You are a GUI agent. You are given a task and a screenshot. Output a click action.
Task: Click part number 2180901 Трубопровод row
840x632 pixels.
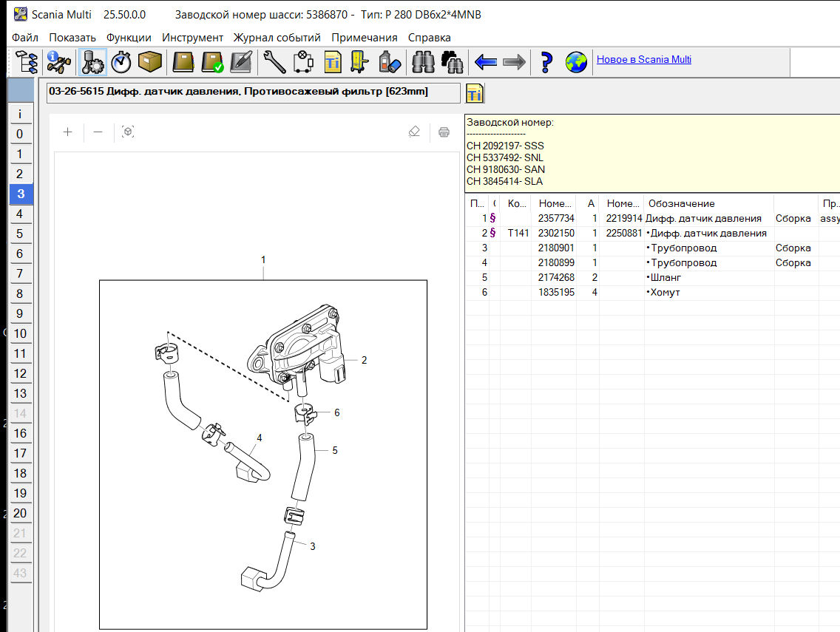(x=652, y=248)
